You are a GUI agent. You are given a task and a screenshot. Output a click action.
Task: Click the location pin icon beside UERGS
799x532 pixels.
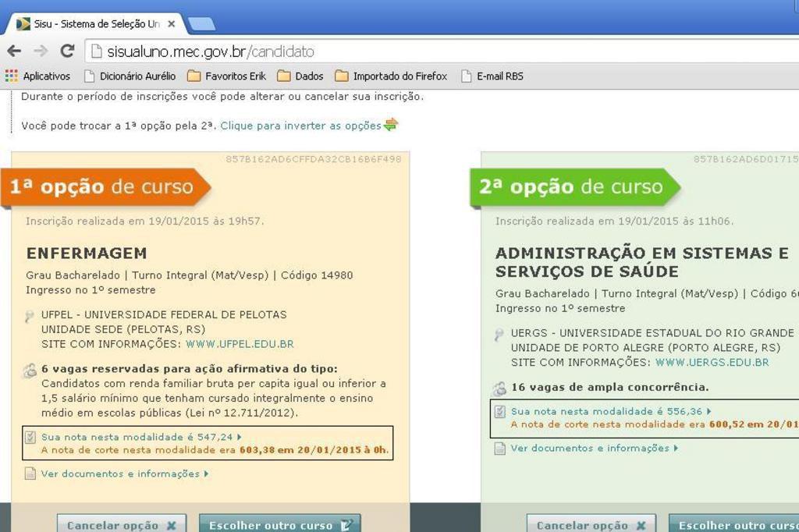click(x=499, y=335)
